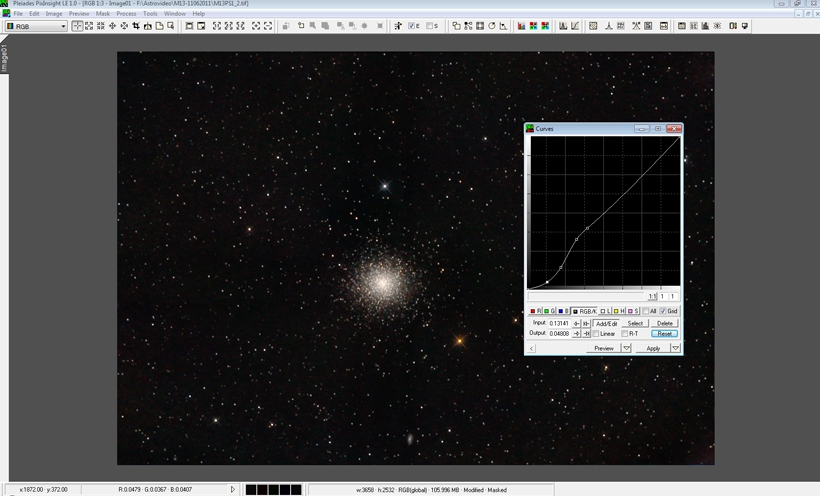Toggle the E checkbox in toolbar
The width and height of the screenshot is (820, 496).
tap(414, 26)
